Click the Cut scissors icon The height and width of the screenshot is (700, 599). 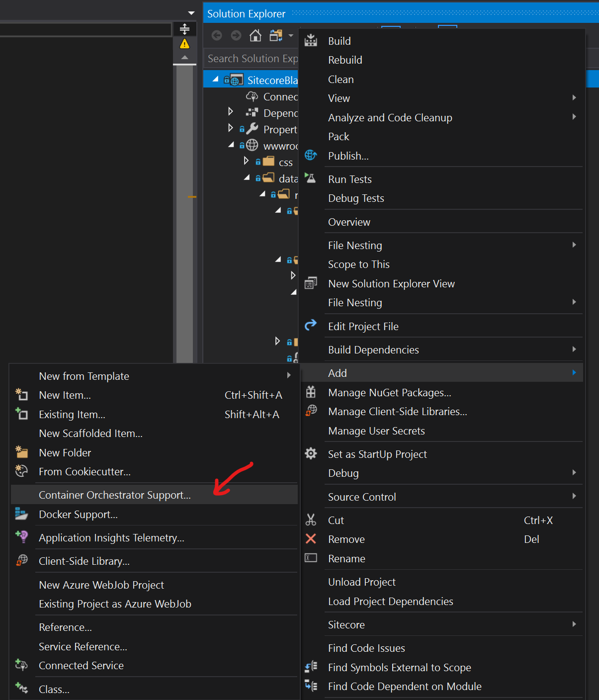click(x=311, y=520)
